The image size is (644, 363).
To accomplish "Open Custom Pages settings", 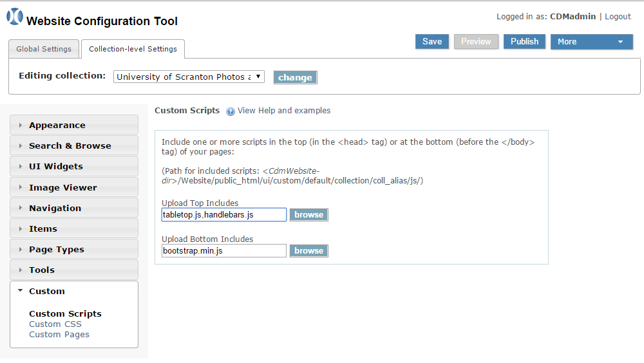I will pos(59,334).
